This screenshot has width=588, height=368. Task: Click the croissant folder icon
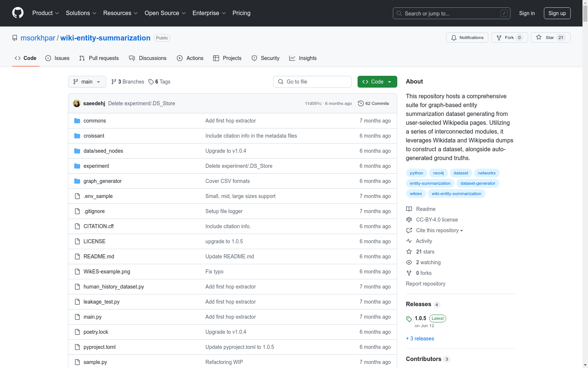(x=77, y=136)
